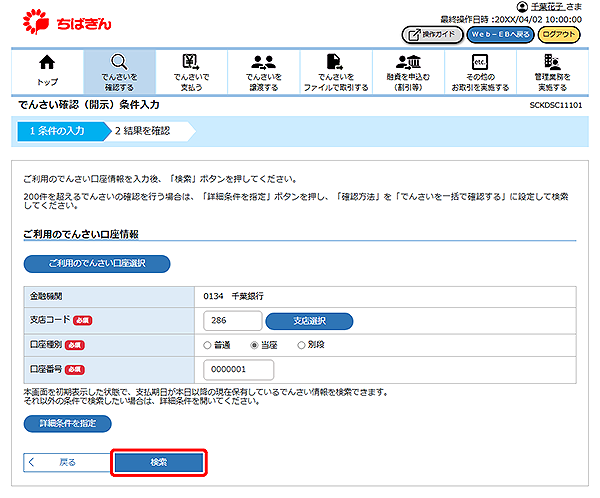Choose でんさいをファイルで取引する icon
Image resolution: width=600 pixels, height=498 pixels.
click(x=335, y=62)
